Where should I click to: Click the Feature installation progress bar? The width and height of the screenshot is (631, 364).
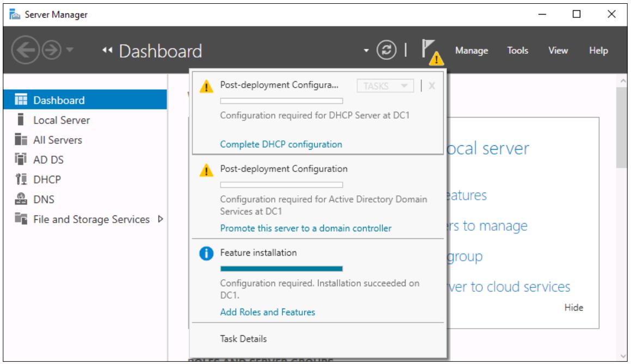(281, 269)
